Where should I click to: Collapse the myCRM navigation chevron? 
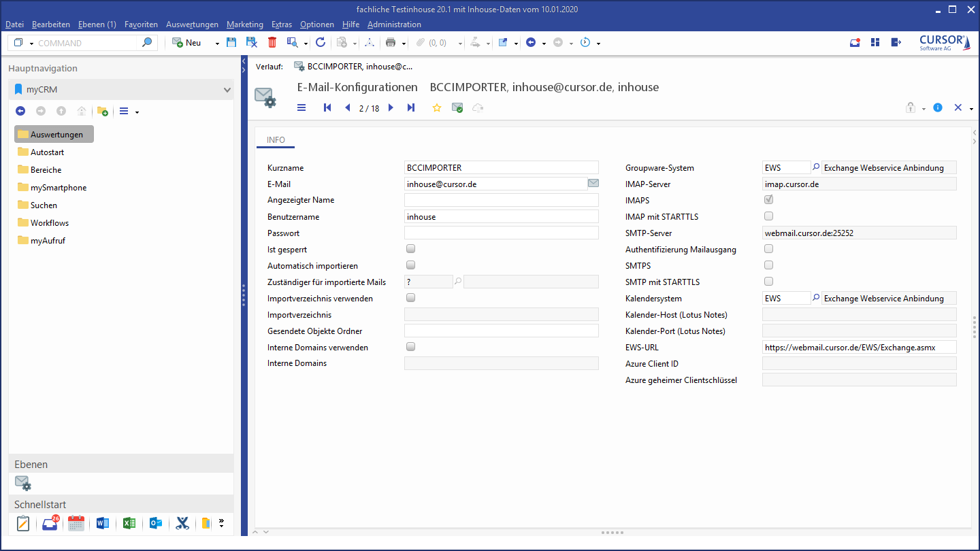[x=227, y=90]
